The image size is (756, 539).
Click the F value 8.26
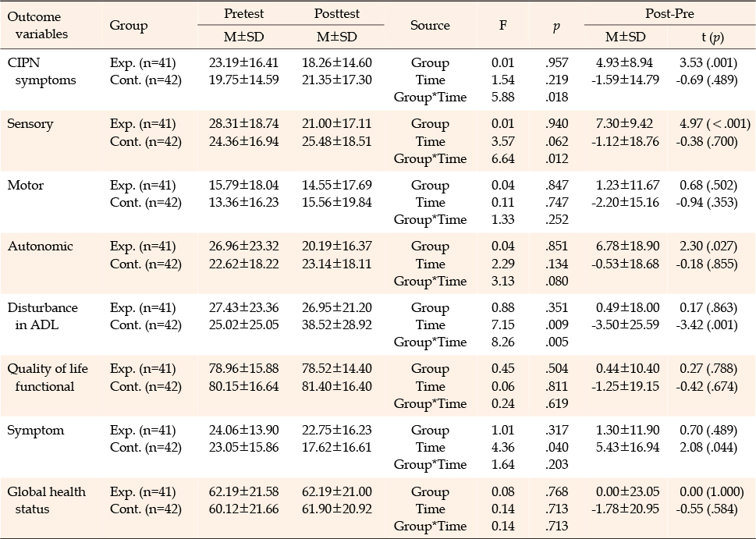[x=503, y=342]
